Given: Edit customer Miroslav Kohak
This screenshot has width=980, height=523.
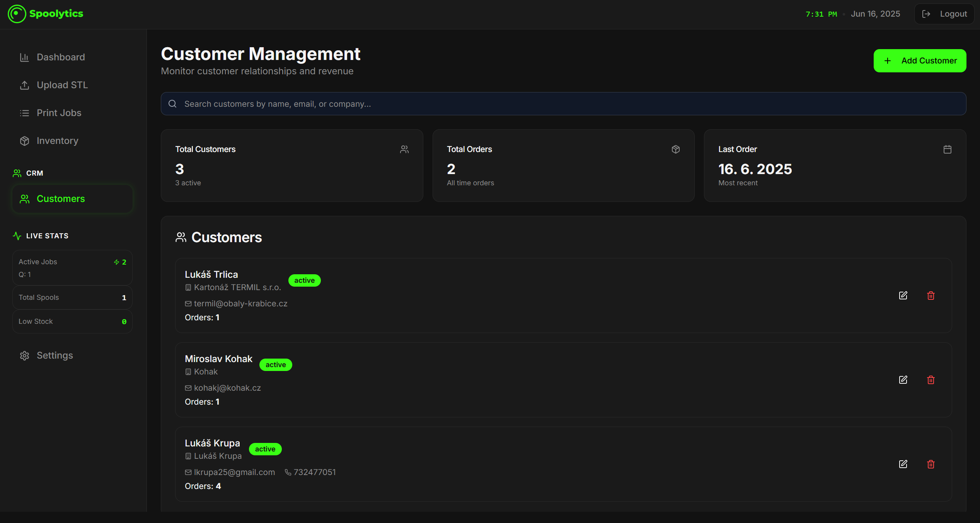Looking at the screenshot, I should [903, 380].
